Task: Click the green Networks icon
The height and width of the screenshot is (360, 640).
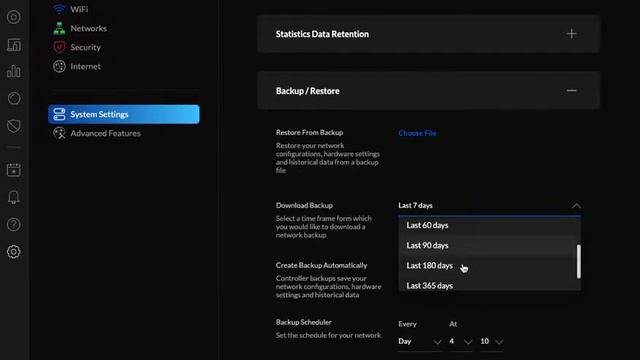Action: click(x=59, y=28)
